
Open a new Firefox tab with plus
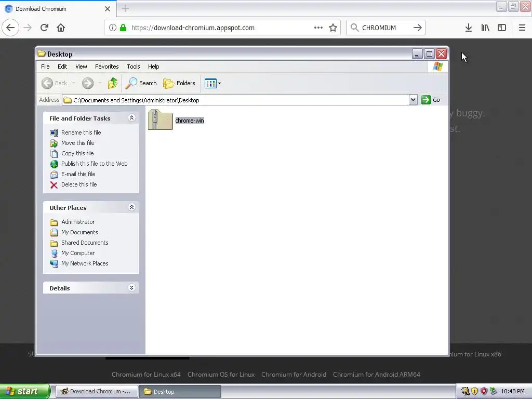pos(125,8)
